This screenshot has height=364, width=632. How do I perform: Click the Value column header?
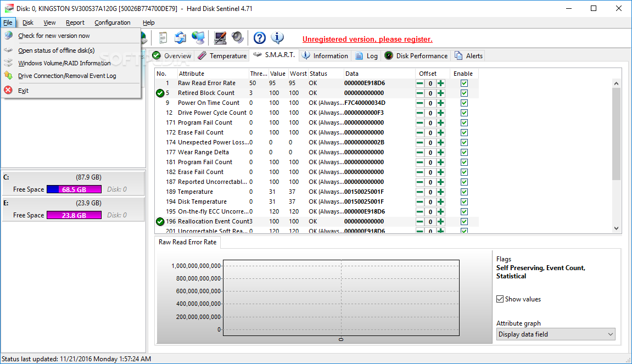click(x=278, y=74)
